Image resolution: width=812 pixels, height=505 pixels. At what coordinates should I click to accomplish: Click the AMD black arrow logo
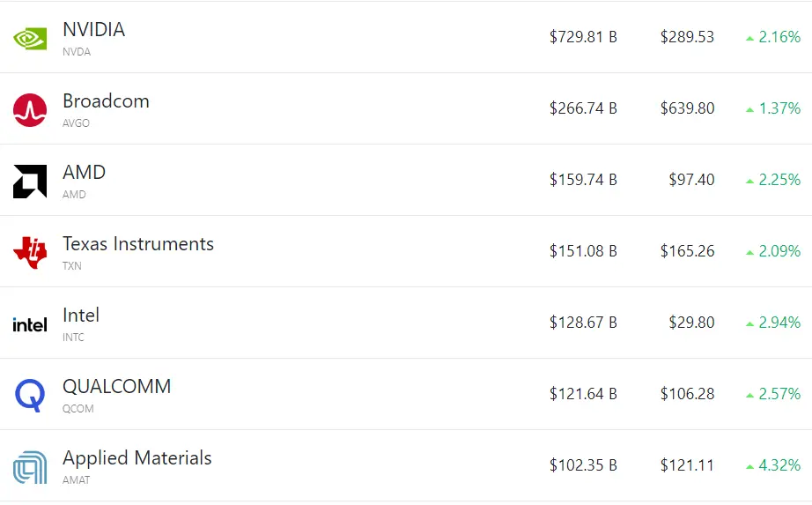pos(30,182)
